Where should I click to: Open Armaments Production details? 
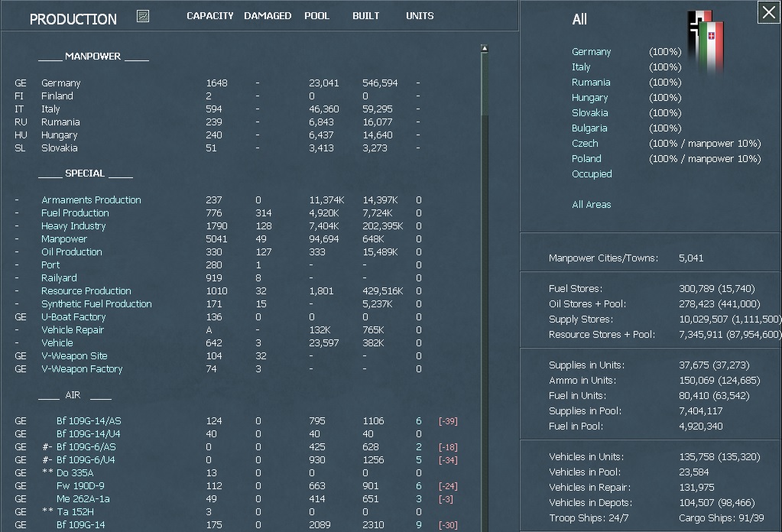(x=91, y=200)
